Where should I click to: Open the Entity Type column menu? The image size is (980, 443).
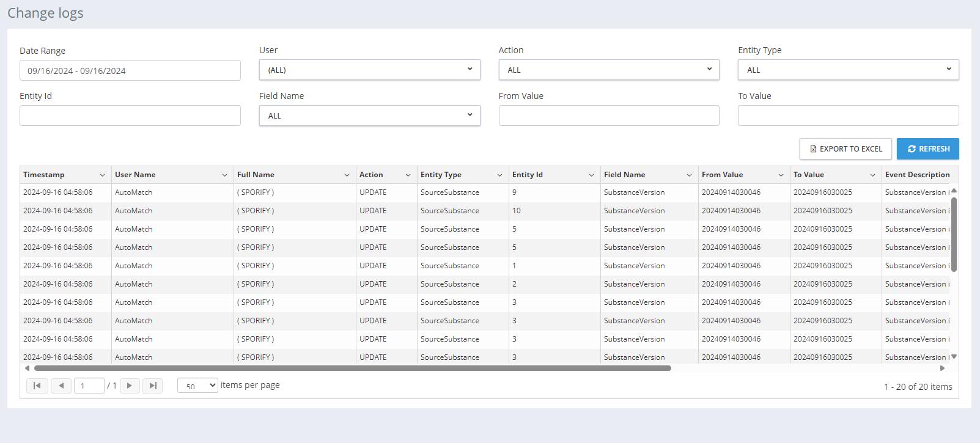(499, 175)
